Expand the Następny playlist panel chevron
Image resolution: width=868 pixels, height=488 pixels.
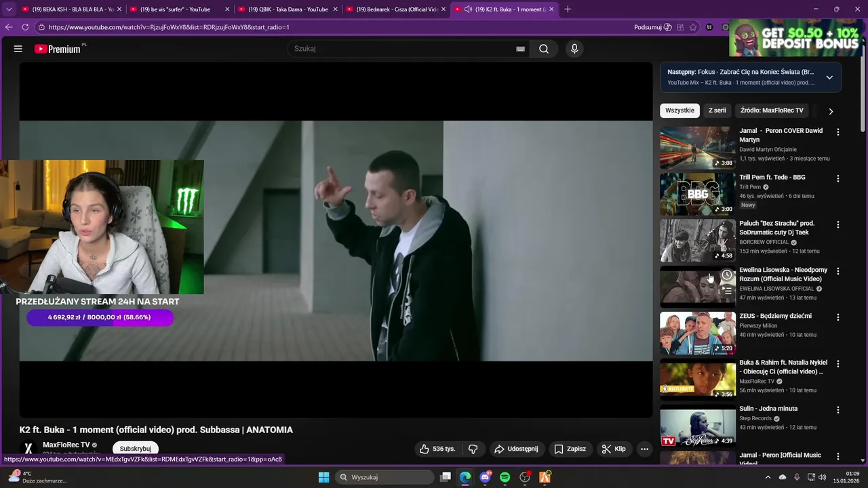pyautogui.click(x=829, y=77)
